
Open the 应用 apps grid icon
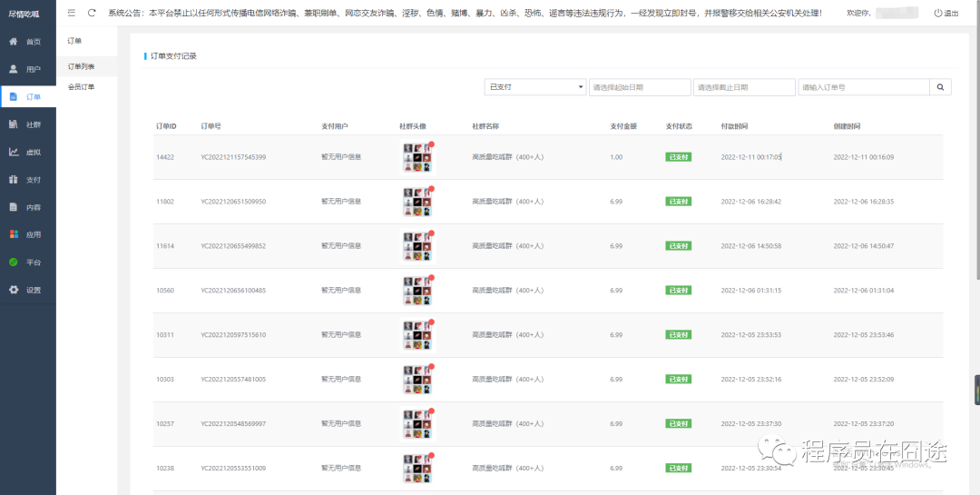(x=14, y=234)
